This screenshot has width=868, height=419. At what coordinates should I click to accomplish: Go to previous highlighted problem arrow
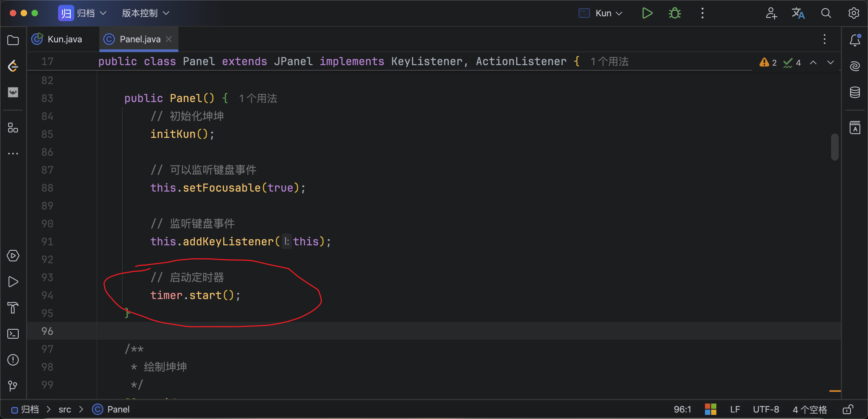click(x=813, y=62)
